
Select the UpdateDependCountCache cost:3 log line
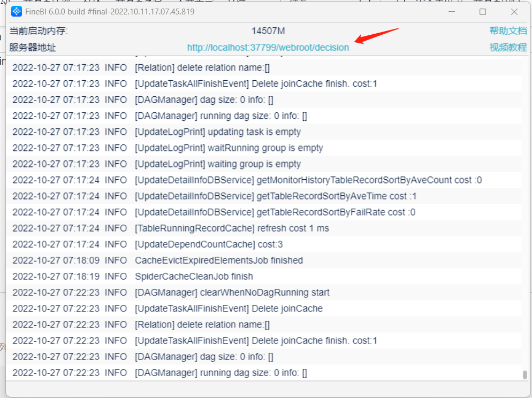point(264,244)
